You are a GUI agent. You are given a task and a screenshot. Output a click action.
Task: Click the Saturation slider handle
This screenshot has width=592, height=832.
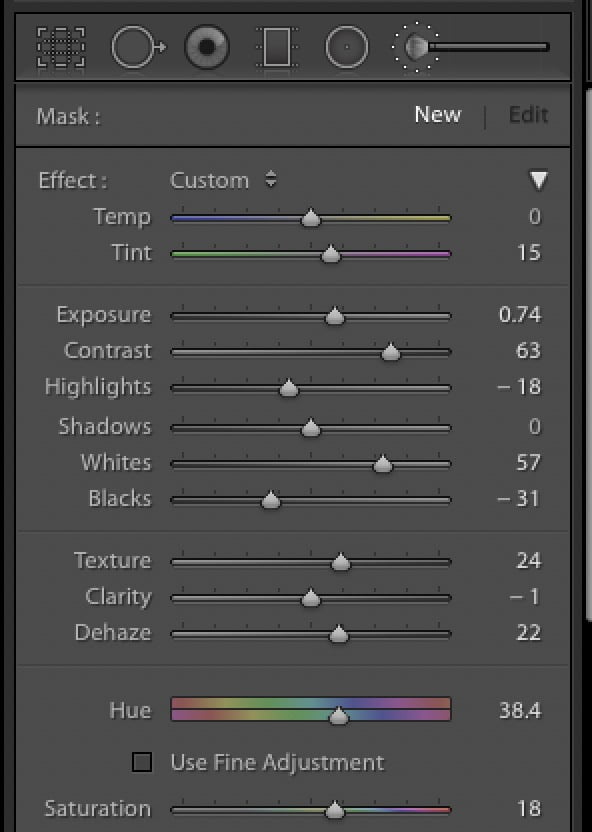click(x=335, y=810)
